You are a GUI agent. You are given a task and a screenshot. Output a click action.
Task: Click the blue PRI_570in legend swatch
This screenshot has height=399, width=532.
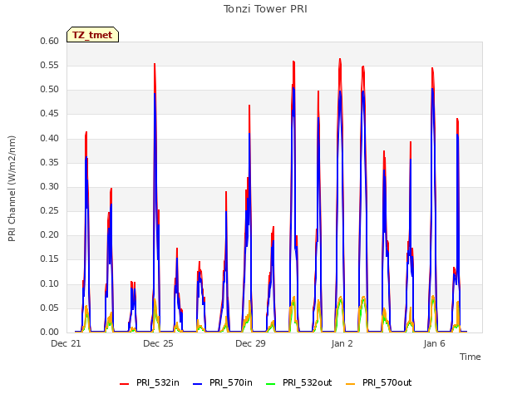click(x=198, y=383)
